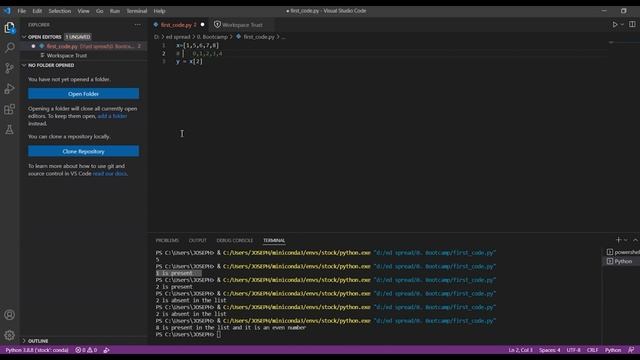Image resolution: width=640 pixels, height=360 pixels.
Task: Run Python file with play button
Action: click(x=615, y=24)
